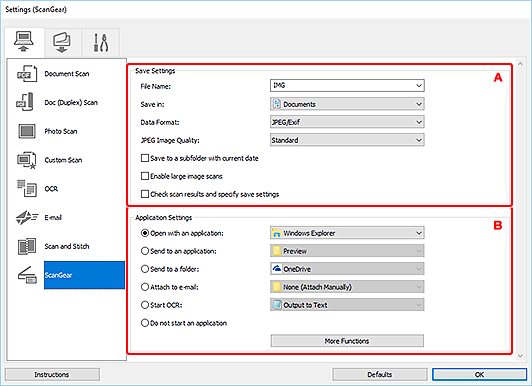Select the highlighted ScanGear entry
This screenshot has width=532, height=386.
84,275
